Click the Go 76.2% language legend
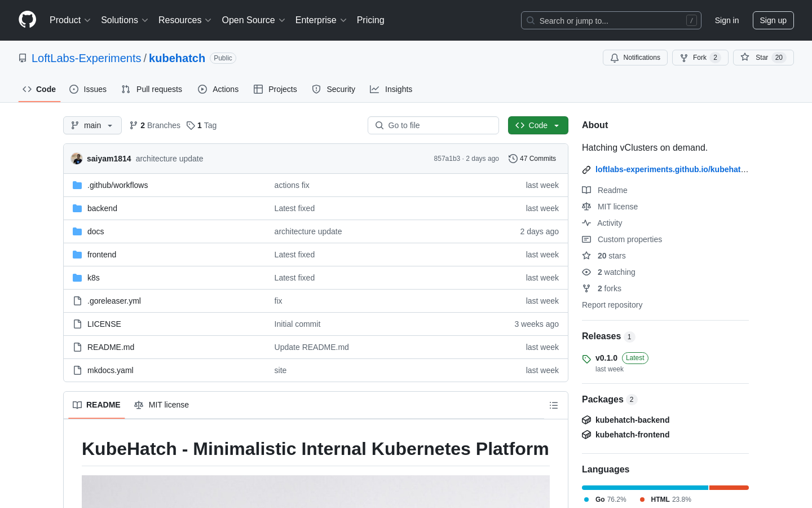 [605, 500]
